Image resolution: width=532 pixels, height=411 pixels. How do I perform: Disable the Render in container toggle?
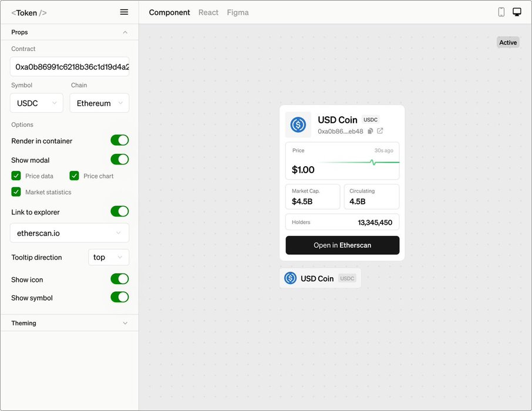pos(120,140)
